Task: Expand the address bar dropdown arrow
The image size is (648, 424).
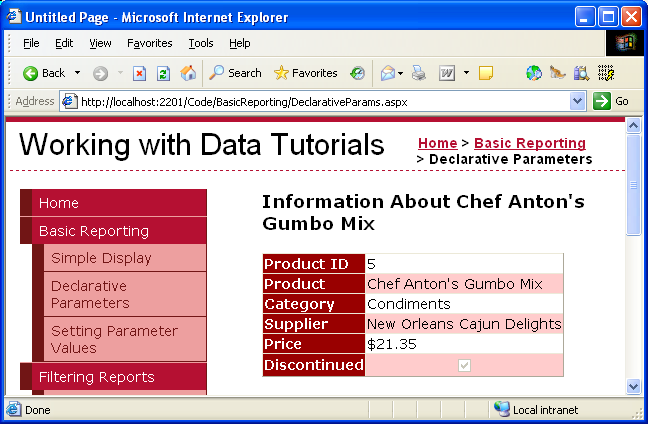Action: coord(577,101)
